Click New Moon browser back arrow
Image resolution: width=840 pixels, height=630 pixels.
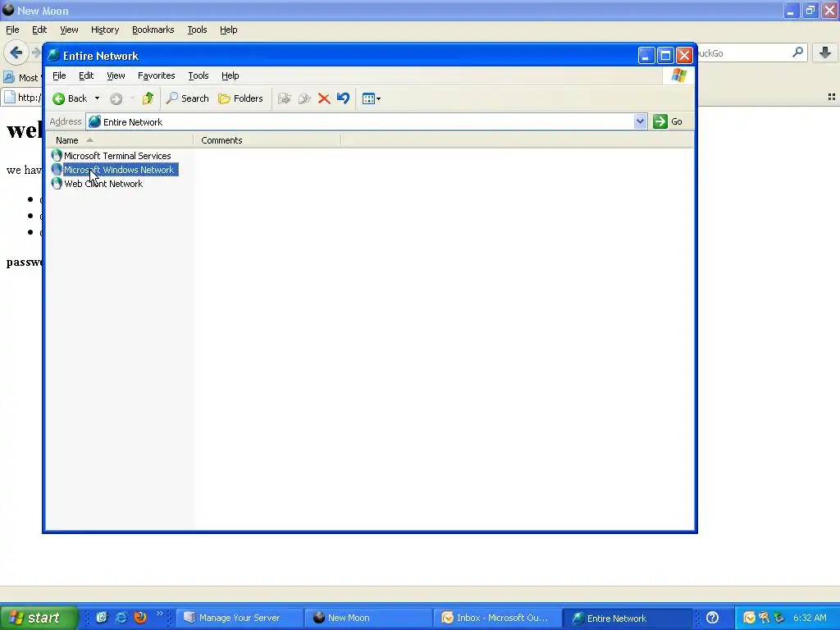click(x=16, y=52)
